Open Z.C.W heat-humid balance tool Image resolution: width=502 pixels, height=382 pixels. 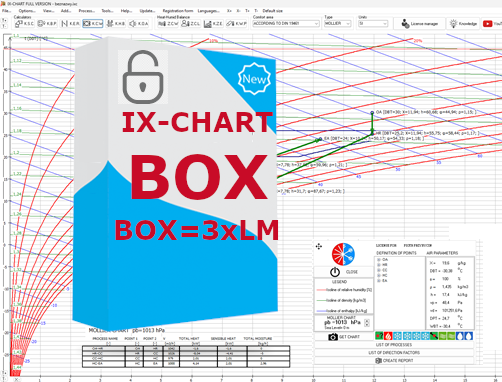[168, 24]
